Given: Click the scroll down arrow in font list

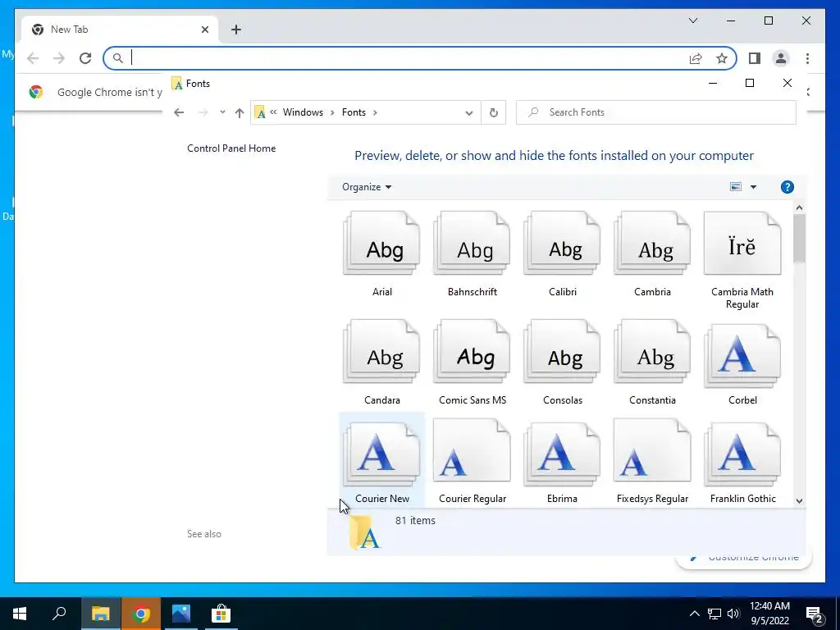Looking at the screenshot, I should click(x=799, y=501).
